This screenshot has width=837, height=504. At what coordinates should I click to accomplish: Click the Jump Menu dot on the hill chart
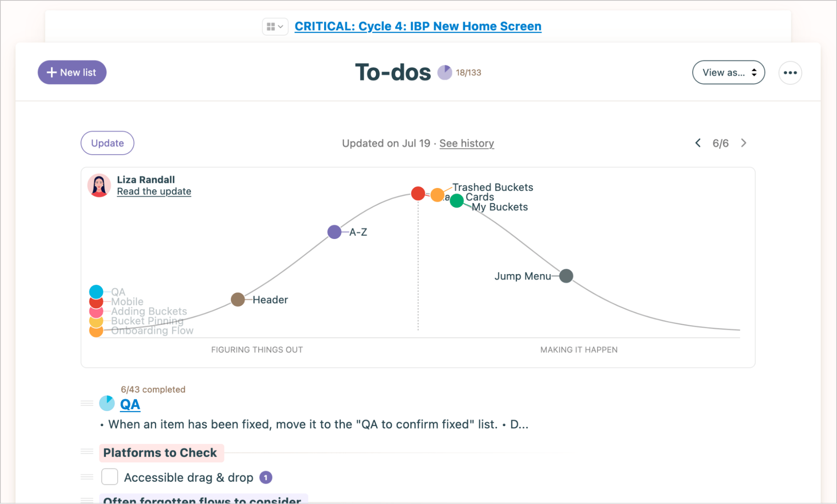click(x=566, y=275)
